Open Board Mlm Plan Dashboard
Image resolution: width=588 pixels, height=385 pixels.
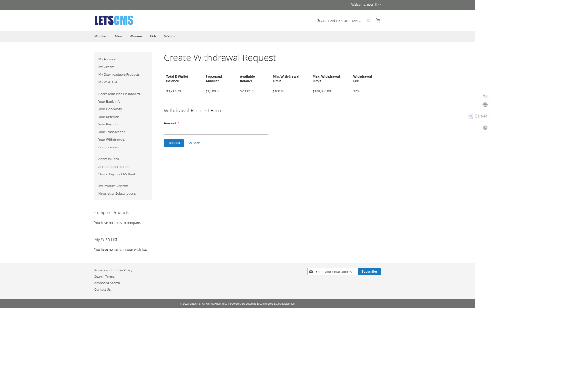click(119, 94)
